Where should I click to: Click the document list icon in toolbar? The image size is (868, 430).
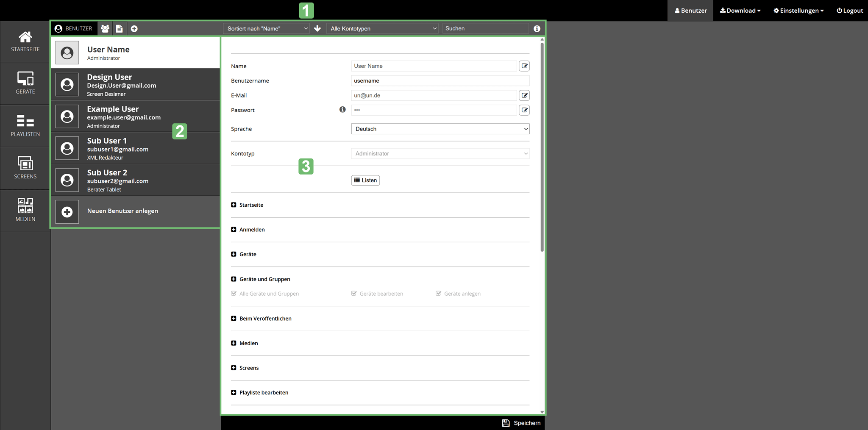(x=119, y=28)
